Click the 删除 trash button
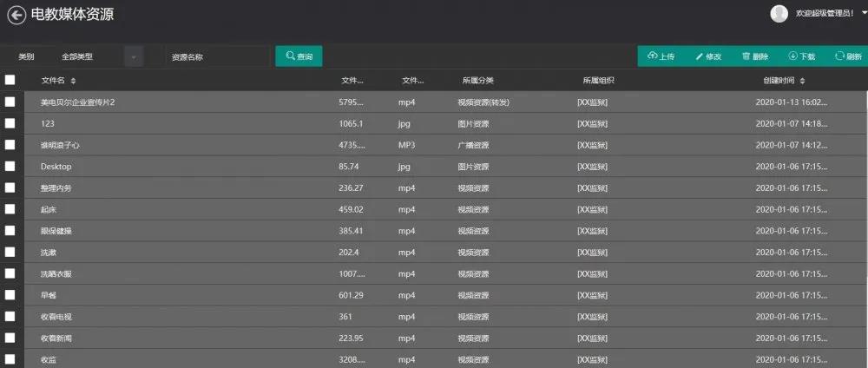 coord(754,56)
